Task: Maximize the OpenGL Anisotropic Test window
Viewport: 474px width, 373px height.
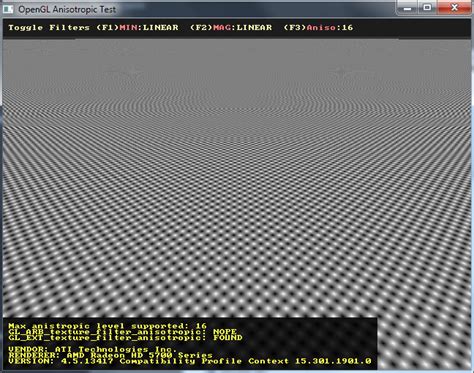Action: pos(427,8)
